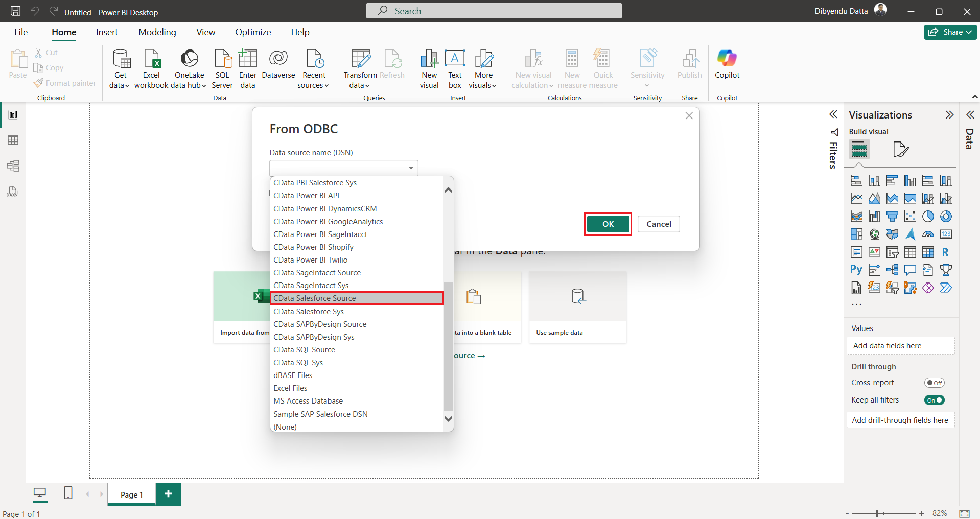Viewport: 980px width, 519px height.
Task: Turn off Keep all filters toggle
Action: [x=934, y=400]
